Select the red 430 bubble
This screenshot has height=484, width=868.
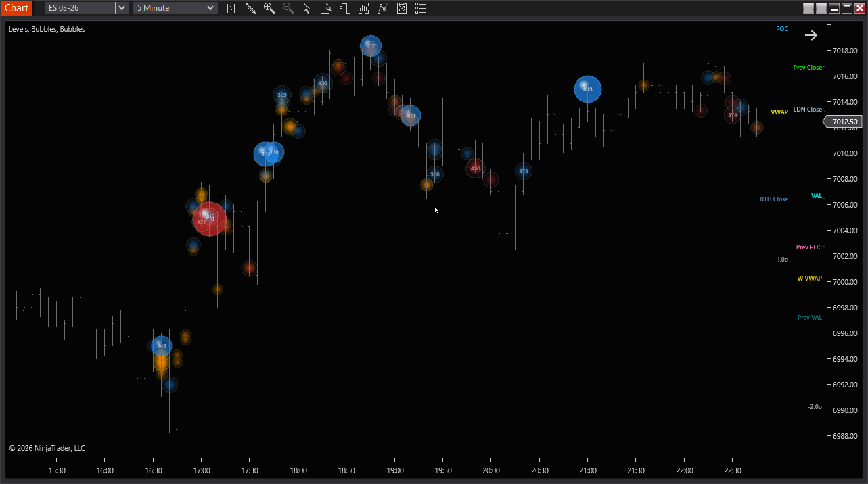point(475,168)
